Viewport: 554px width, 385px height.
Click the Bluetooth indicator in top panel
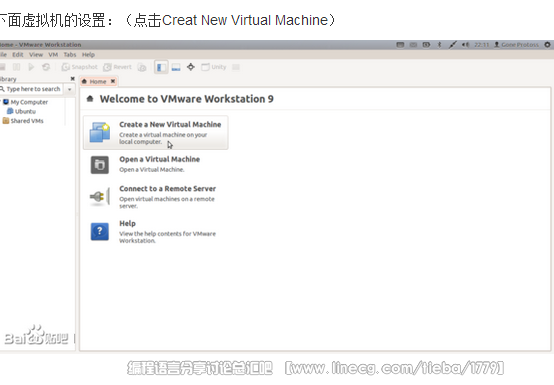tap(440, 45)
